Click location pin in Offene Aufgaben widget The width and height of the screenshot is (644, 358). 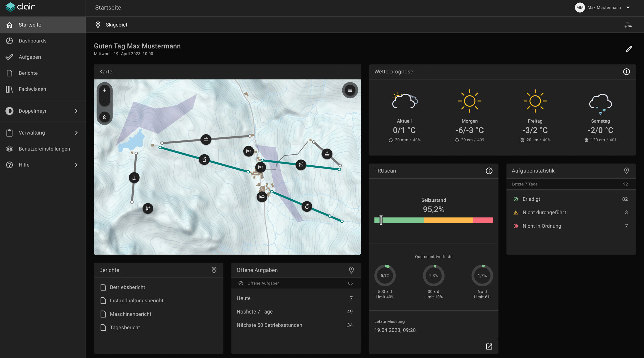point(351,270)
